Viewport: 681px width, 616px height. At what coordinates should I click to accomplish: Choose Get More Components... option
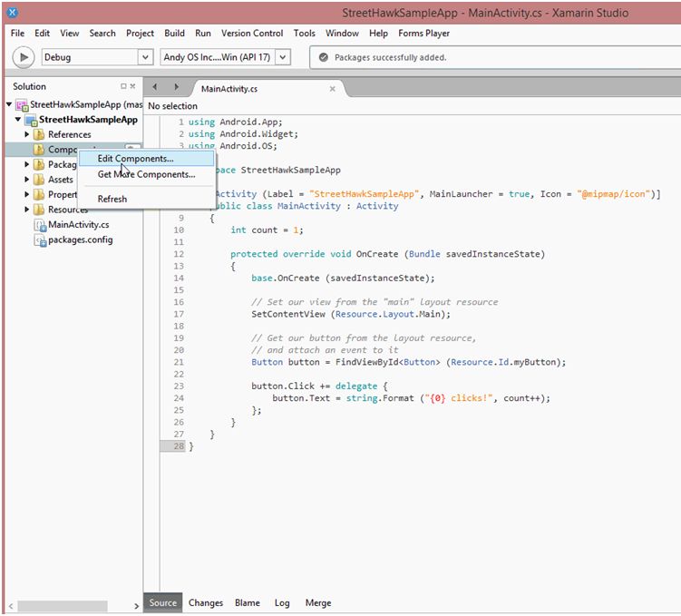click(x=146, y=174)
